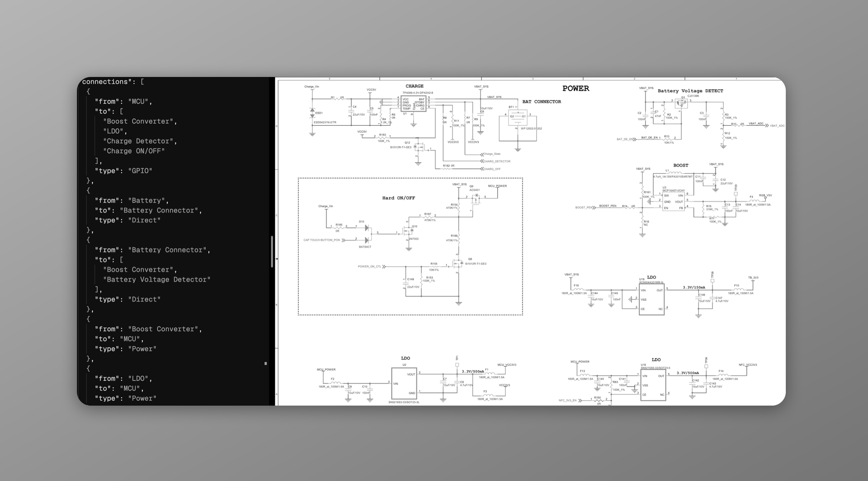Click the TB_3V3 net label
Screen dimensions: 868x481
[753, 278]
